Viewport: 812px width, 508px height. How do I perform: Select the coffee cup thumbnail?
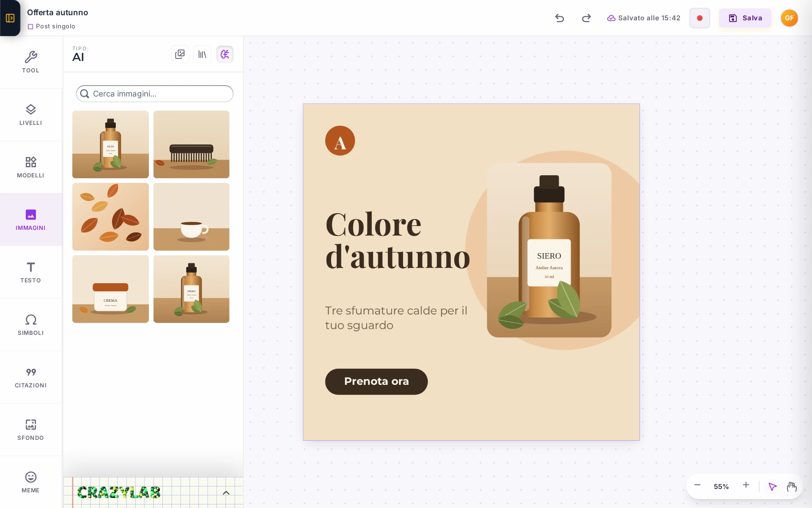[x=191, y=217]
